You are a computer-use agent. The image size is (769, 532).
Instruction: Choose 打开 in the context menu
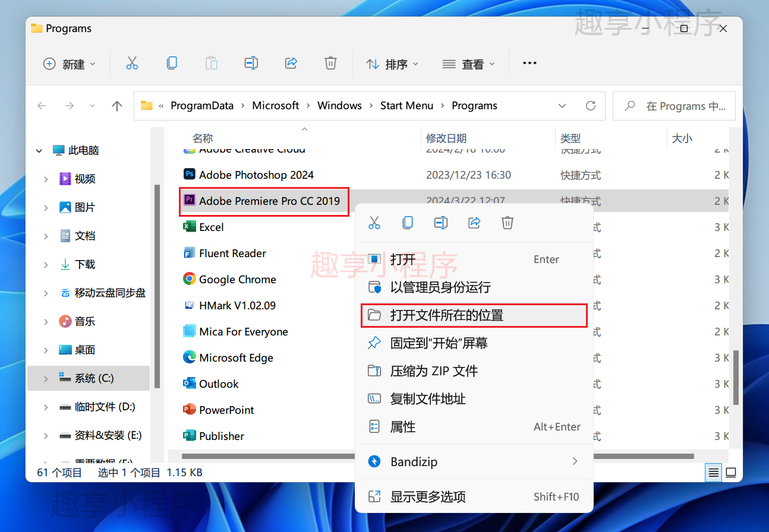pos(474,259)
